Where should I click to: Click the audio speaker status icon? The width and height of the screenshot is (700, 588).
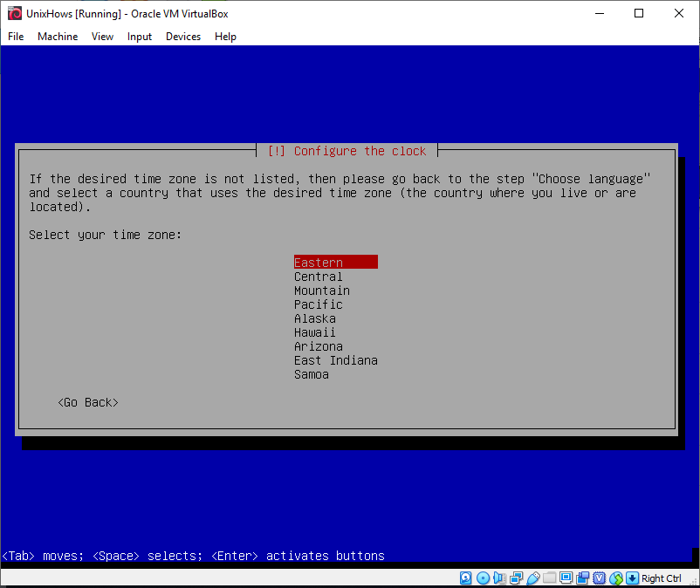coord(499,578)
